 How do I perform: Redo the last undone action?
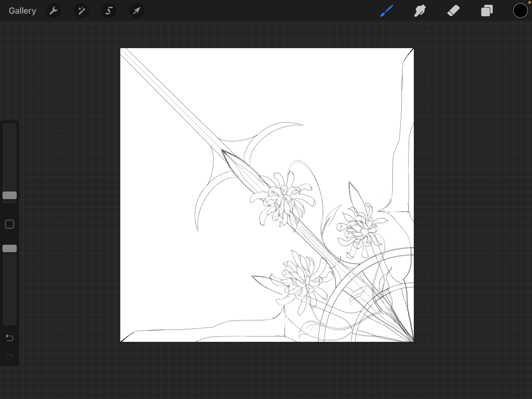10,357
